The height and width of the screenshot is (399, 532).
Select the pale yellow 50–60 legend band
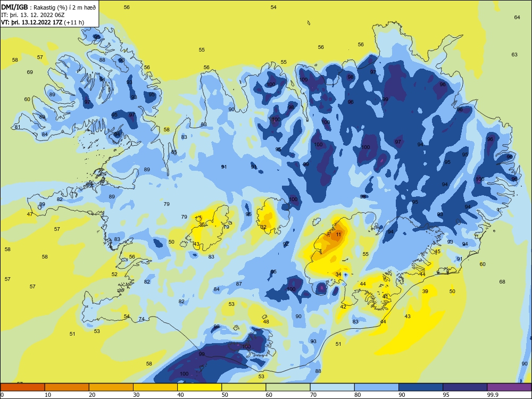coord(244,387)
